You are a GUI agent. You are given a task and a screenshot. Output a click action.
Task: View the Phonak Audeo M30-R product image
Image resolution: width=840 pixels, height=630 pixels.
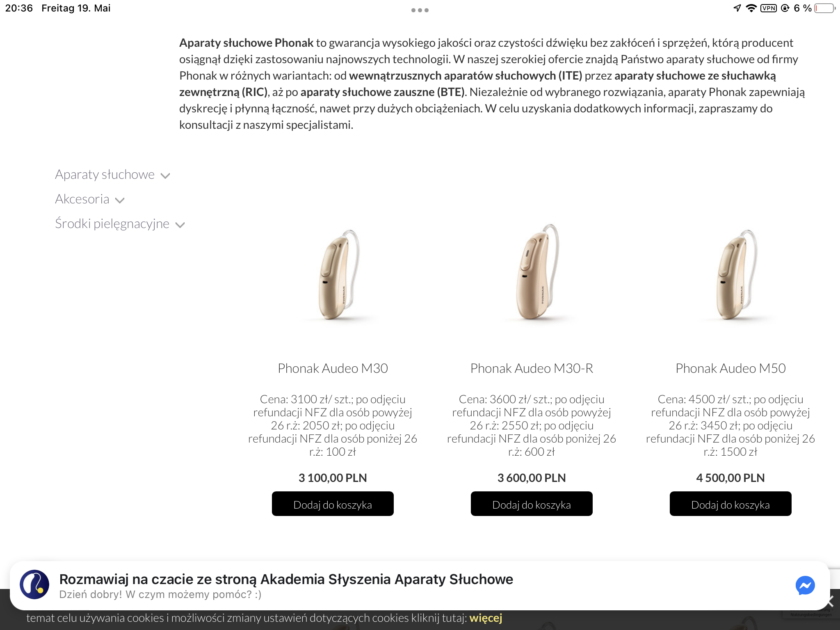point(538,272)
